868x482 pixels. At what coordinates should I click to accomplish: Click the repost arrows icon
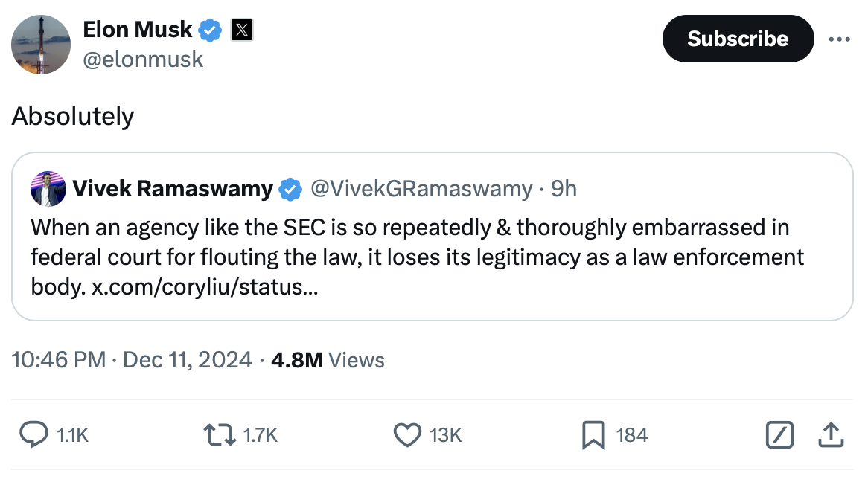click(x=221, y=434)
